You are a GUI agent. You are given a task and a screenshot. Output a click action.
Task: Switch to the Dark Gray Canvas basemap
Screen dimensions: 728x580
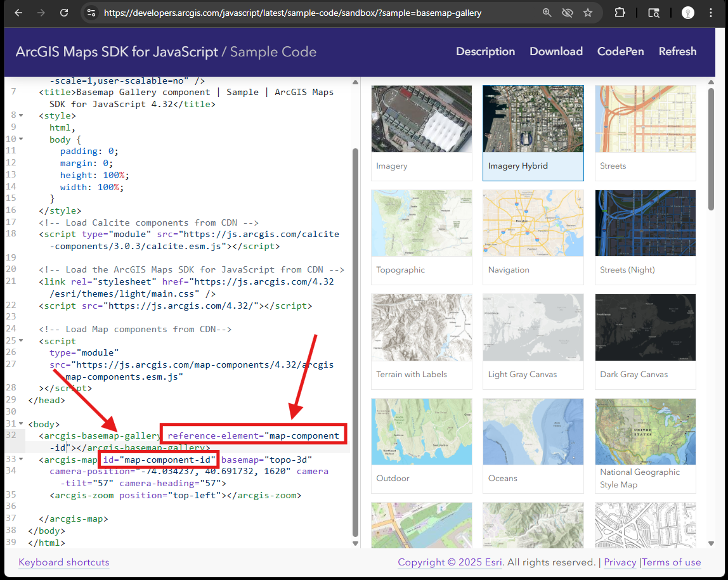click(646, 342)
